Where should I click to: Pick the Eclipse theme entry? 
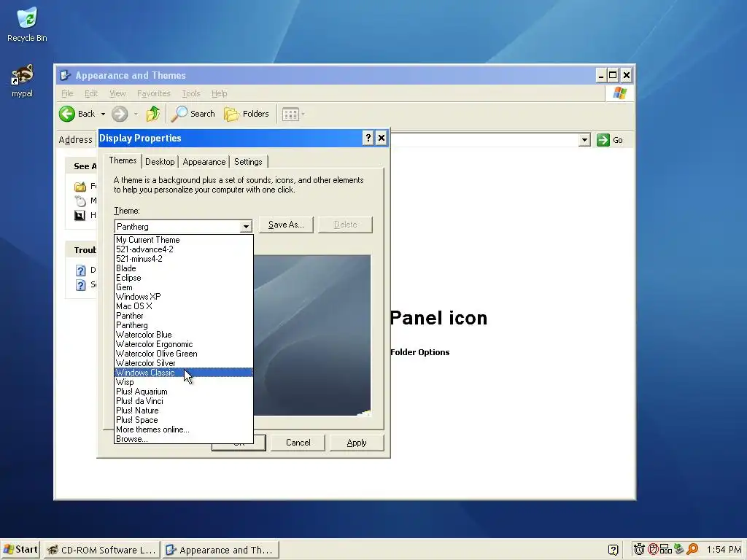(184, 278)
